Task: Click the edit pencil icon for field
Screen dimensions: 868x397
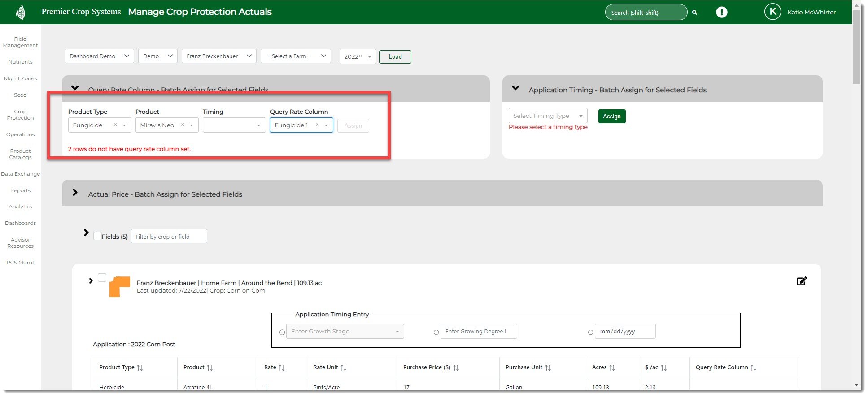Action: click(802, 281)
